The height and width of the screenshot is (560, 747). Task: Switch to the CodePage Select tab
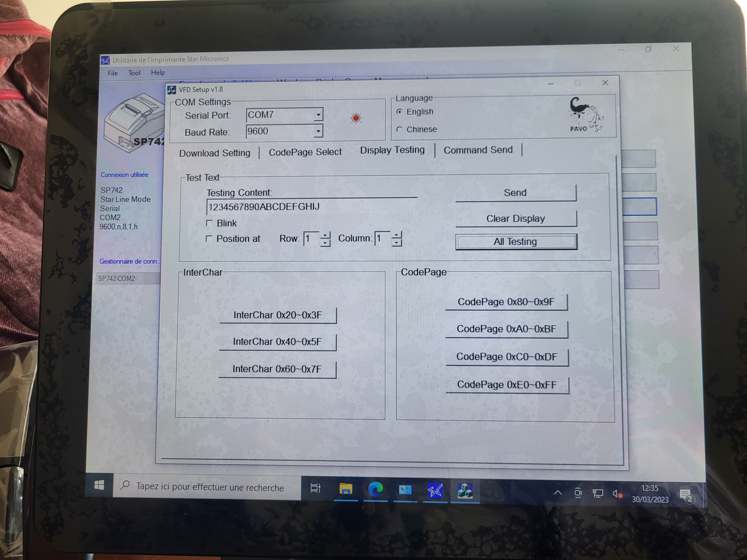tap(305, 152)
